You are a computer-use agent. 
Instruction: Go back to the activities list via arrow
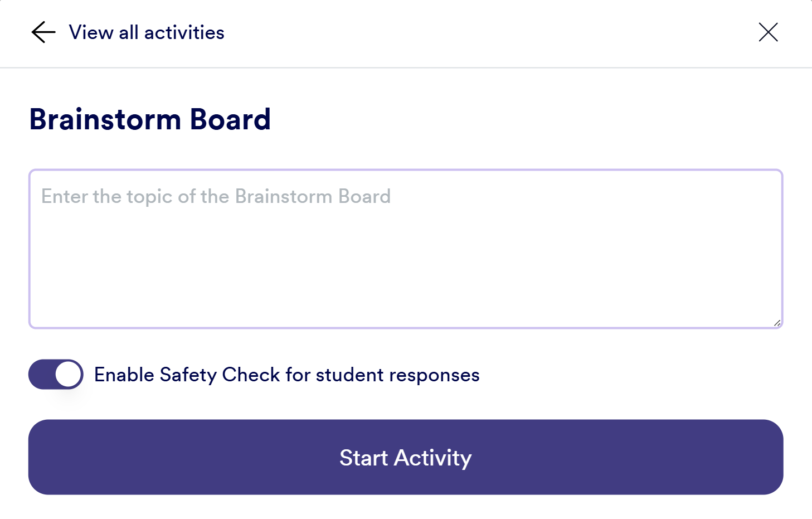pos(43,32)
